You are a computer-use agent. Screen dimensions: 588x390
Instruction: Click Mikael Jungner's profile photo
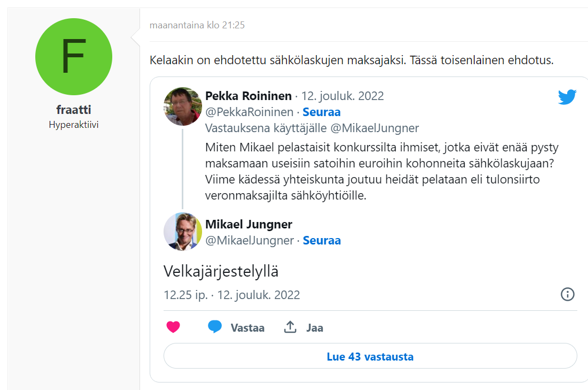[183, 231]
